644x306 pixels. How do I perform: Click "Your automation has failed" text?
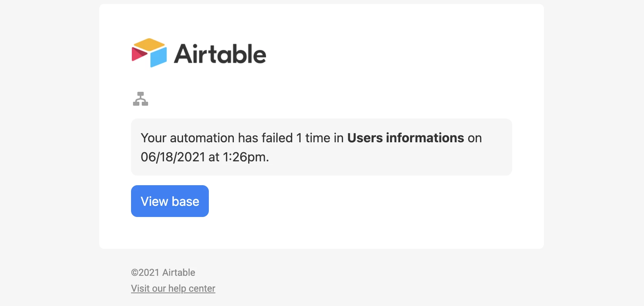217,138
